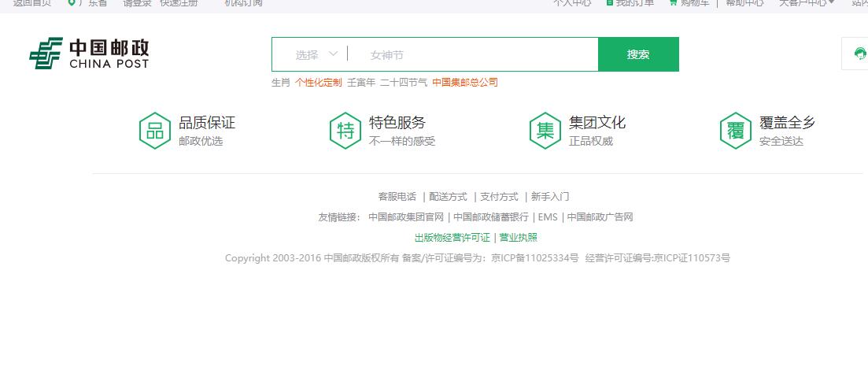
Task: Open the 配送方式 footer link
Action: coord(448,197)
